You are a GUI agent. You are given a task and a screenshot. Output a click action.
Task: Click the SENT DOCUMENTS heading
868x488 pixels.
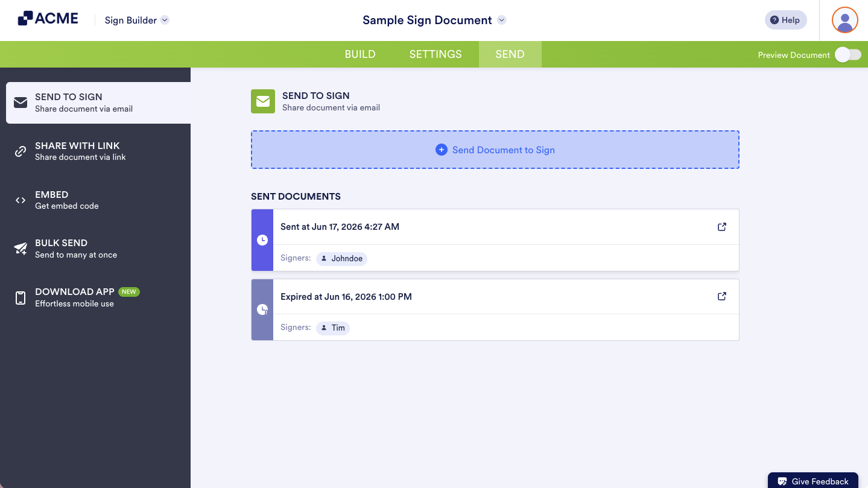click(296, 196)
